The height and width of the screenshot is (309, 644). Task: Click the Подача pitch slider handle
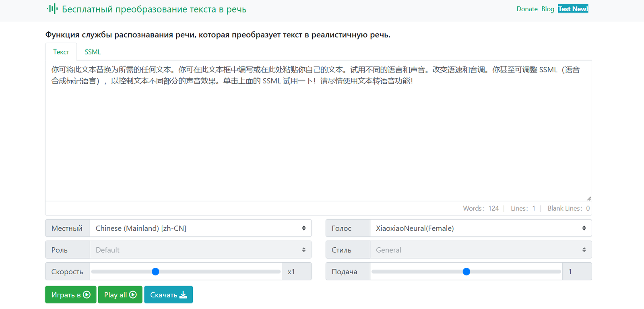click(466, 272)
